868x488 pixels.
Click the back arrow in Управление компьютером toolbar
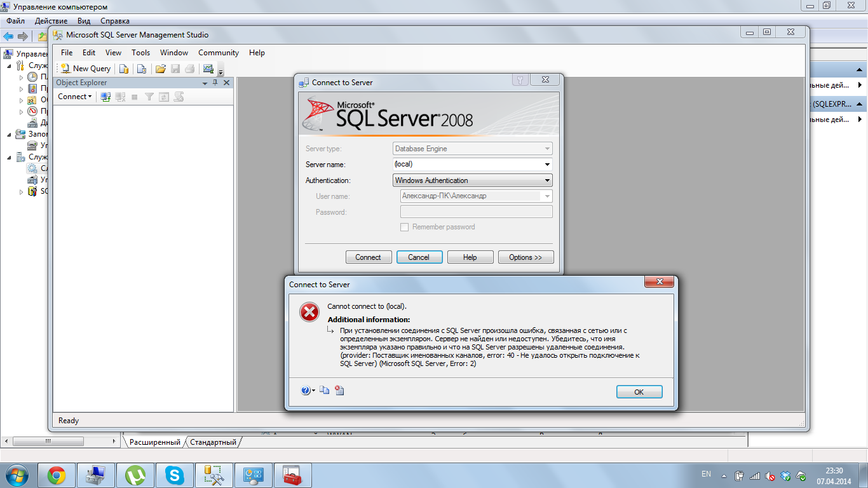click(8, 36)
